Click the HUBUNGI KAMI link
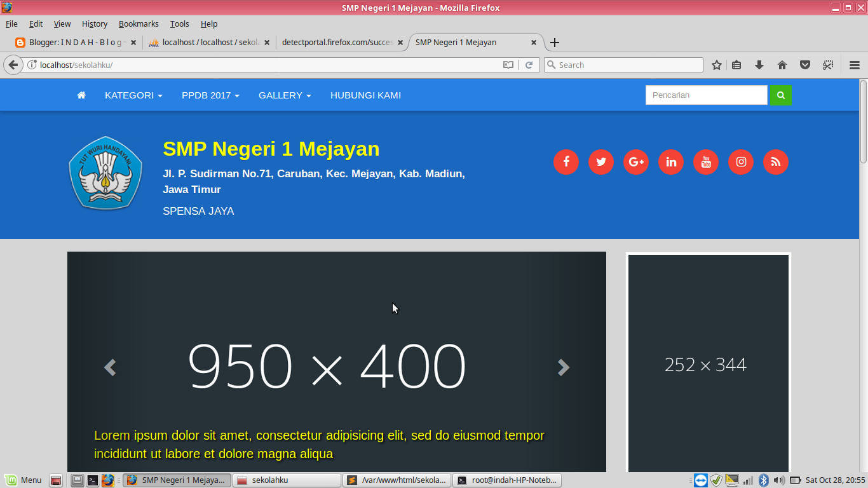Viewport: 868px width, 488px height. click(365, 95)
